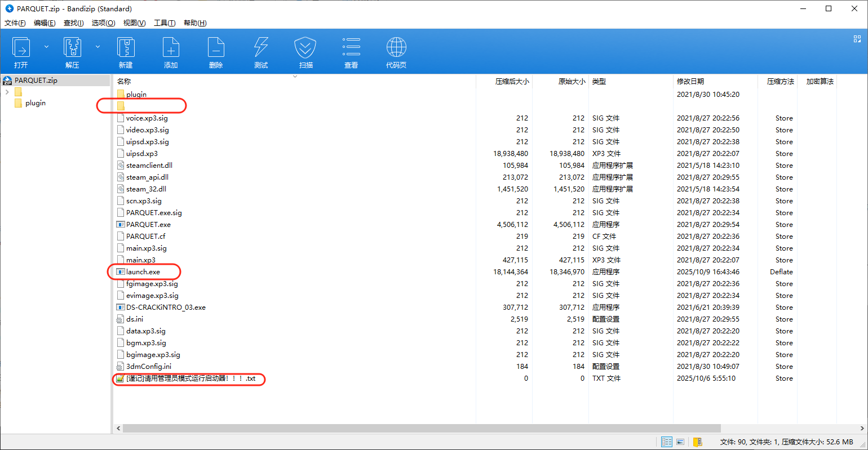The image size is (868, 450).
Task: Start antivirus scan with 扫描 shield icon
Action: 305,52
